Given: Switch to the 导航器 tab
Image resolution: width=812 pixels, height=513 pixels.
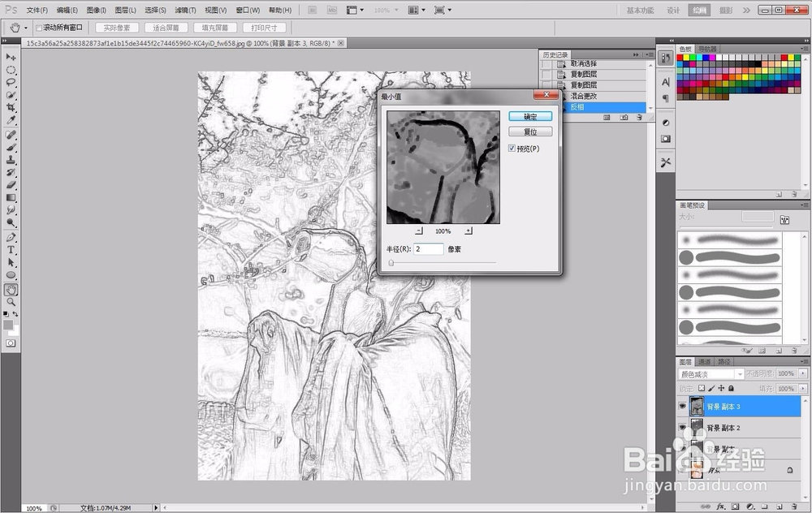Looking at the screenshot, I should [707, 49].
